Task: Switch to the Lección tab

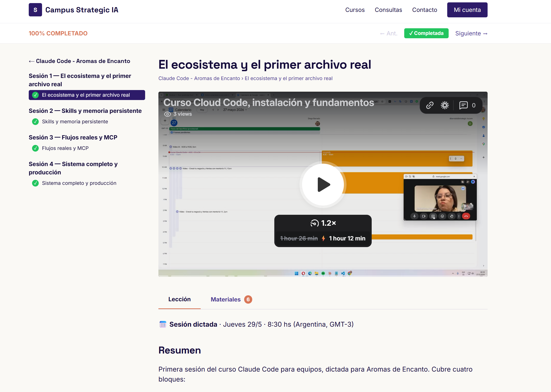Action: click(x=180, y=299)
